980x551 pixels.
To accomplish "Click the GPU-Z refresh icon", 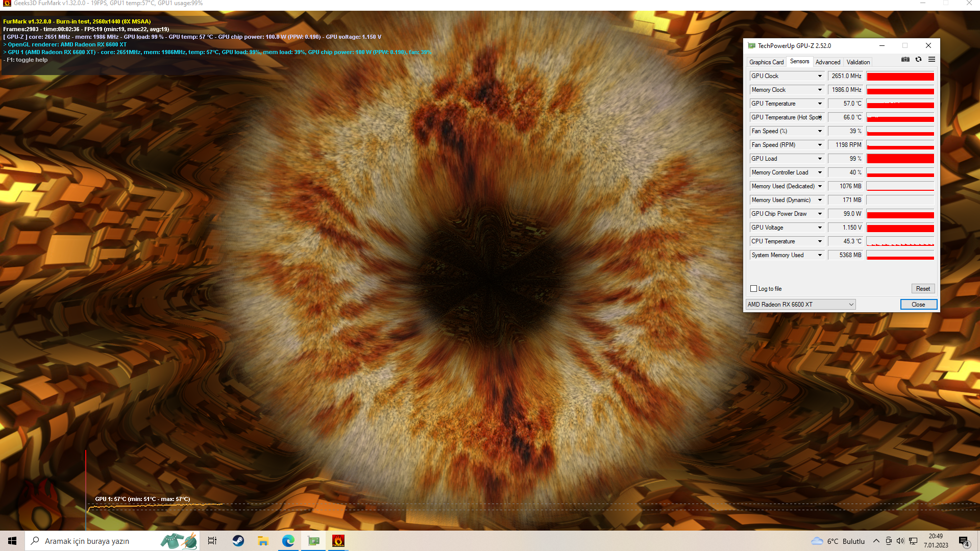I will click(x=918, y=60).
